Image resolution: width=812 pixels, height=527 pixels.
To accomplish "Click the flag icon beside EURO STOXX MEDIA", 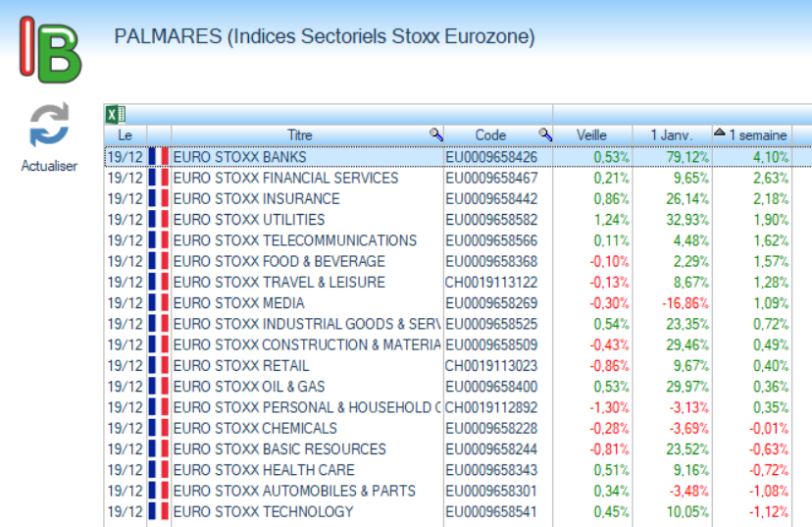I will point(159,303).
